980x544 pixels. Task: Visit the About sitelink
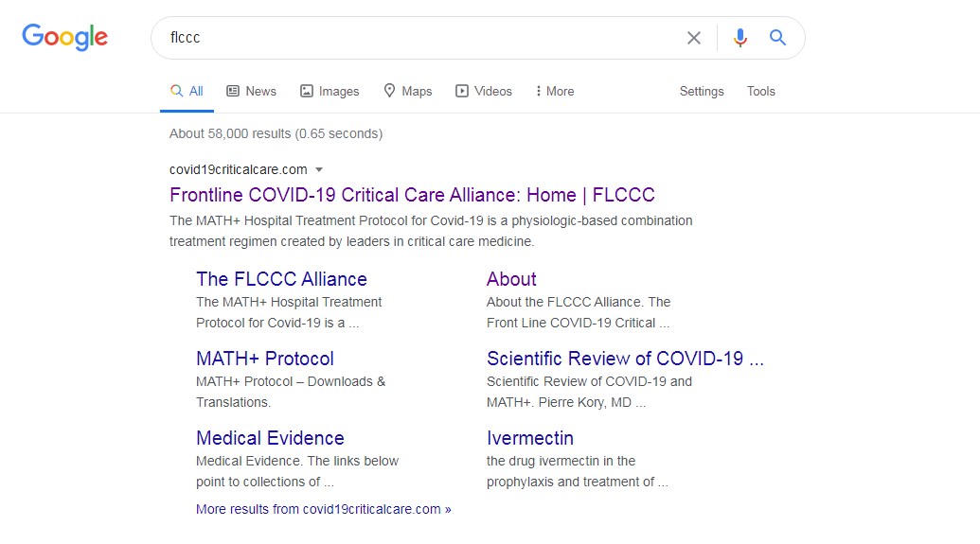click(x=511, y=279)
